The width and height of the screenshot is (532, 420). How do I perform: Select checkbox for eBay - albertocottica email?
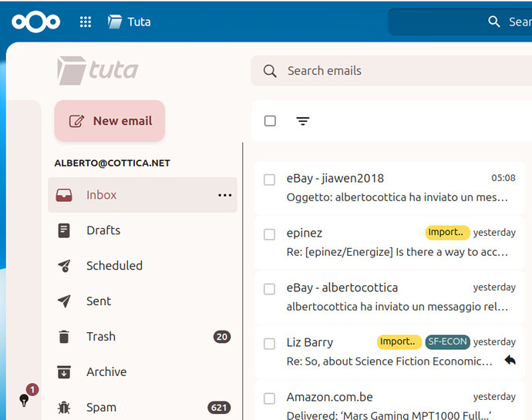point(269,289)
